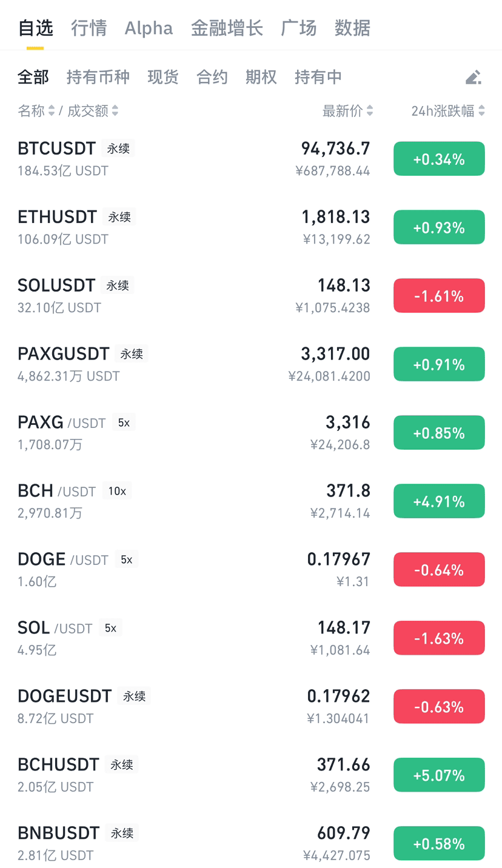This screenshot has width=502, height=868.
Task: Tap the 永续 badge beside BTCUSDT
Action: click(x=118, y=149)
